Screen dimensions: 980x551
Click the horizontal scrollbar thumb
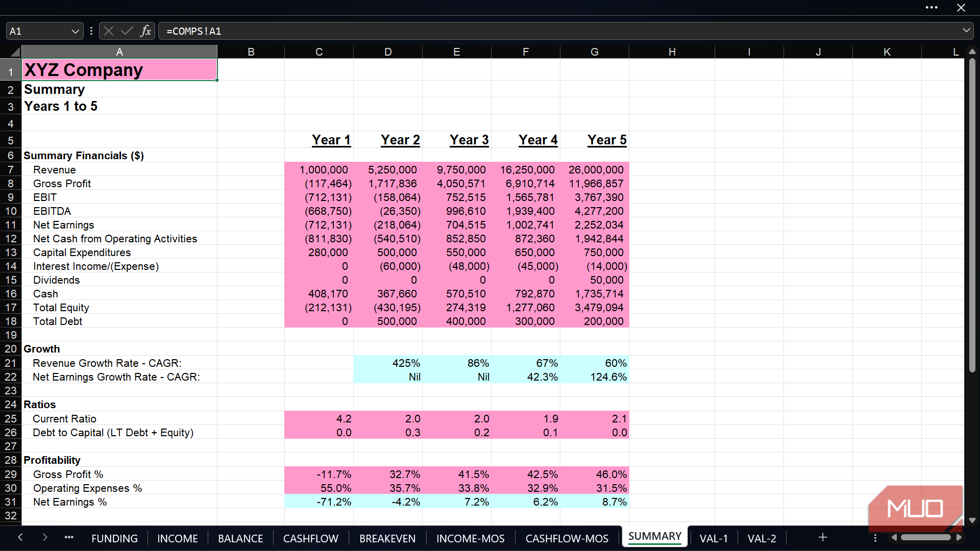point(925,537)
